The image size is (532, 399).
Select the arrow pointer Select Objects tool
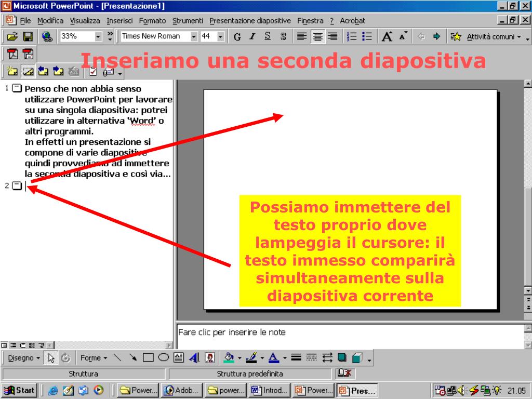point(51,358)
